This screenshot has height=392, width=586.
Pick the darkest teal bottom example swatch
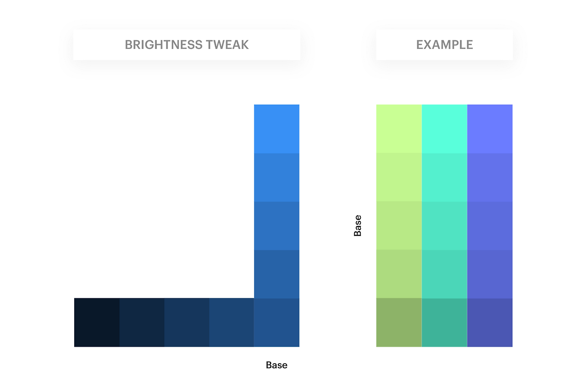point(444,322)
